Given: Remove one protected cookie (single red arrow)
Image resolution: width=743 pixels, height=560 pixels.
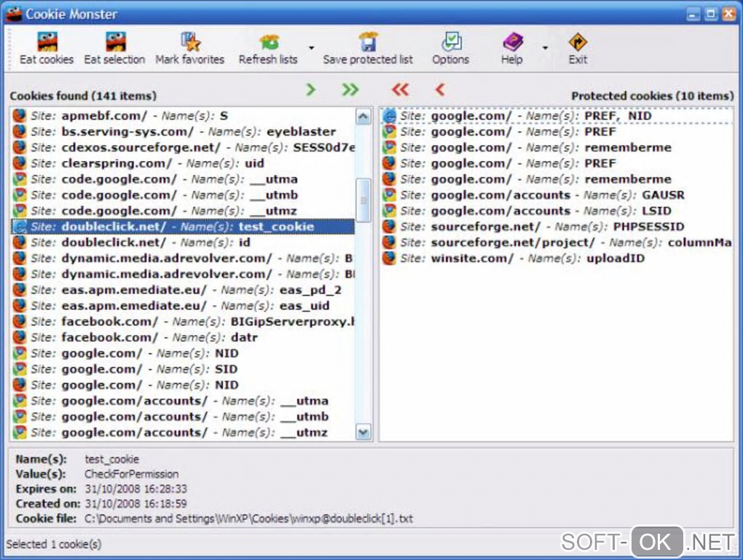Looking at the screenshot, I should click(x=440, y=89).
